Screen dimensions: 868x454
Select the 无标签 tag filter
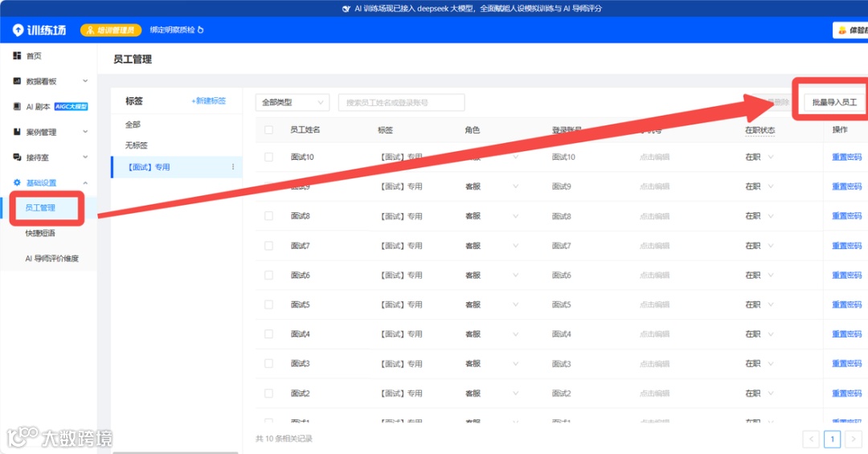point(137,145)
